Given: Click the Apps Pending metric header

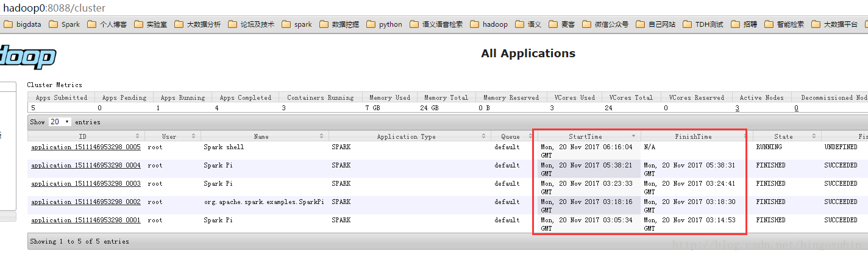Looking at the screenshot, I should click(124, 97).
